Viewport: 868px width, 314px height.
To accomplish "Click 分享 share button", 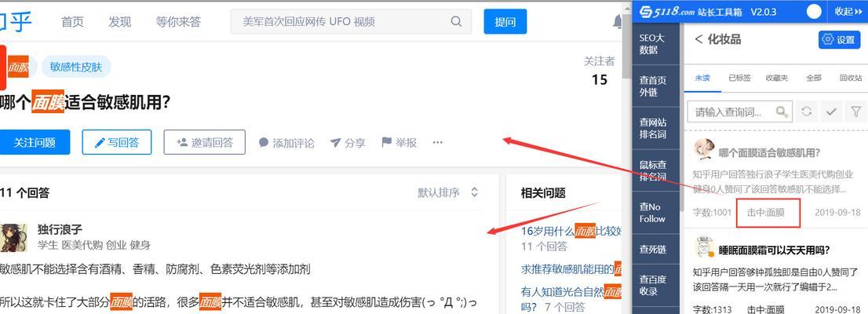I will 348,143.
